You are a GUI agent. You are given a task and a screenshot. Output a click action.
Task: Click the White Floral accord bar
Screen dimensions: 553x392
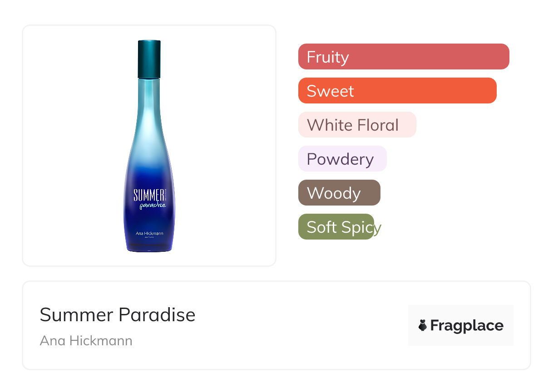[x=357, y=125]
